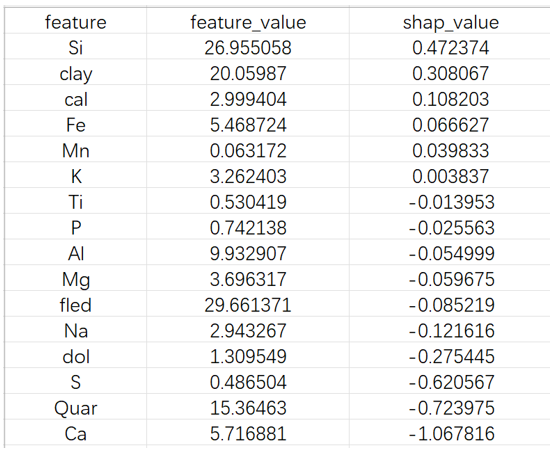This screenshot has height=454, width=550.
Task: Click the K row shap value 0.003837
Action: 450,175
